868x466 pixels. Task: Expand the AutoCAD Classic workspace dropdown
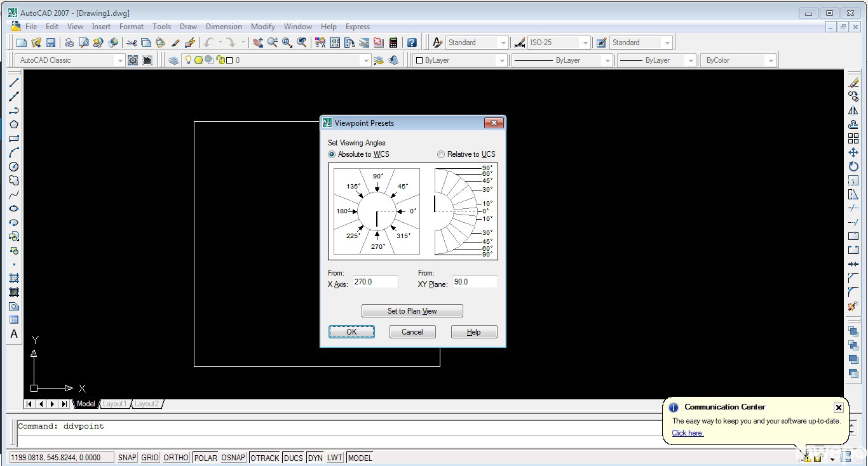pos(119,60)
